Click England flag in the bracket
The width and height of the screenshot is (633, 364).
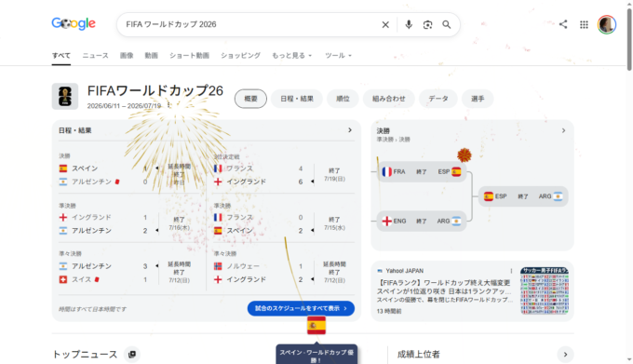386,222
